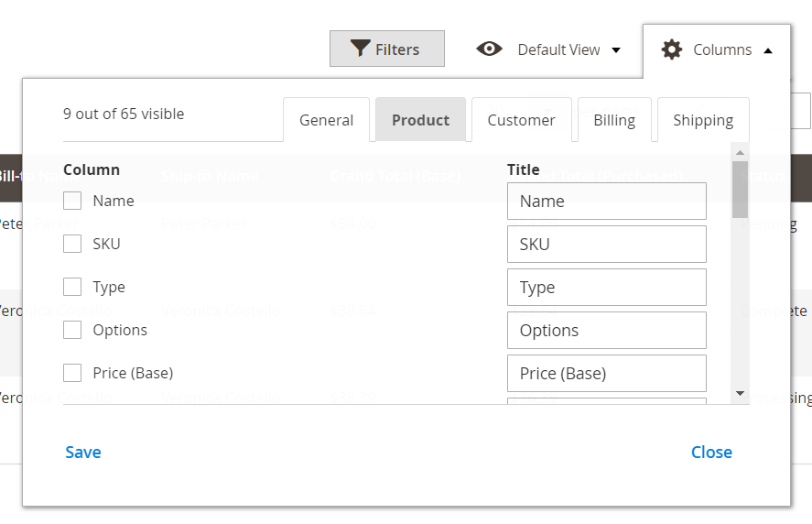Click the '9 out of 65 visible' text
The image size is (812, 524).
124,114
